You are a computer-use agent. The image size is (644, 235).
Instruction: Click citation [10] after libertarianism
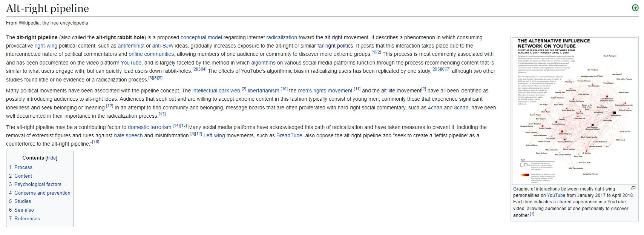click(284, 89)
